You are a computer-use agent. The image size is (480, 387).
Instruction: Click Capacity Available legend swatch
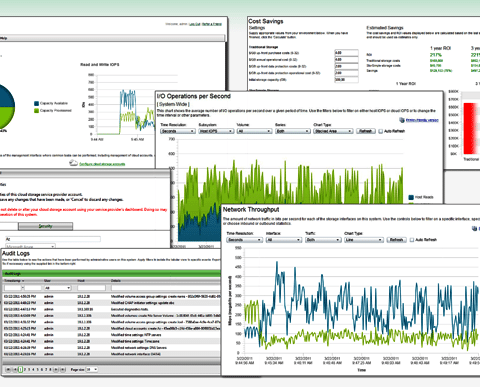36,103
